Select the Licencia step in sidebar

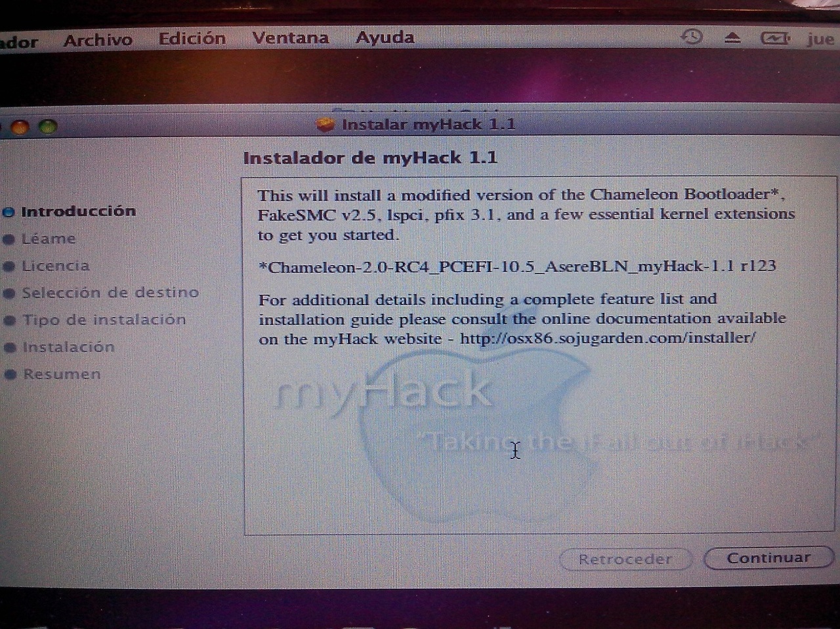(x=56, y=266)
